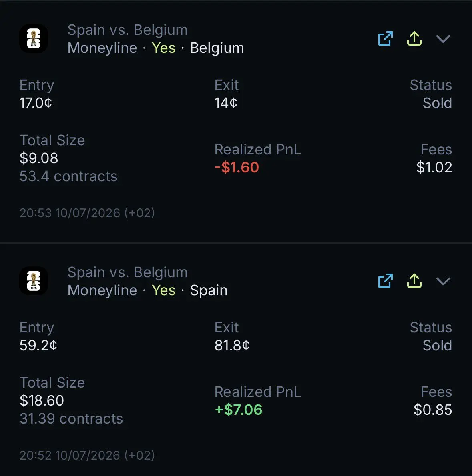Open Spain vs. Belgium title, Belgium card
This screenshot has height=476, width=472.
128,30
